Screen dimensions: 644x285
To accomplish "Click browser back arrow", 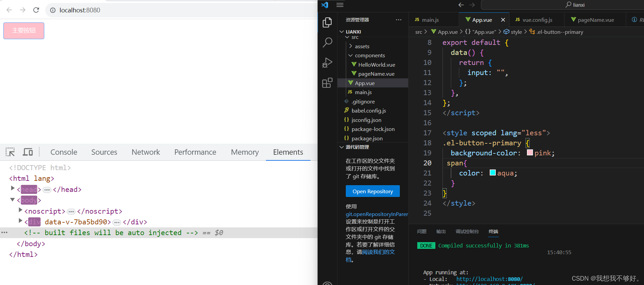I will click(x=9, y=10).
